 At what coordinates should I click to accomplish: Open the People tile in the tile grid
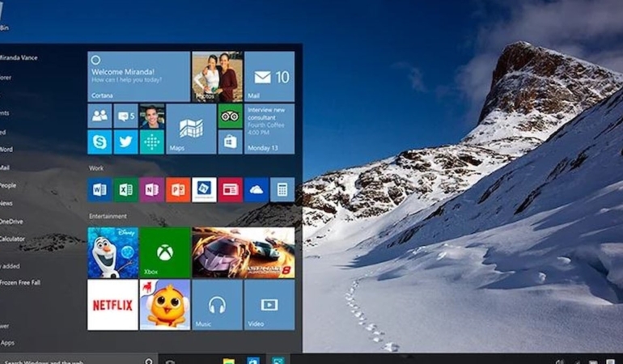(x=100, y=116)
